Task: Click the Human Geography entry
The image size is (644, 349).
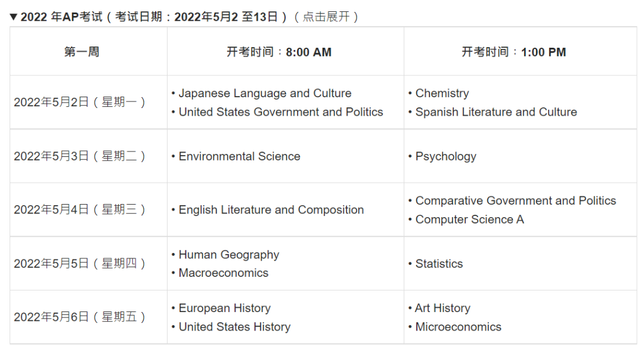Action: 228,255
